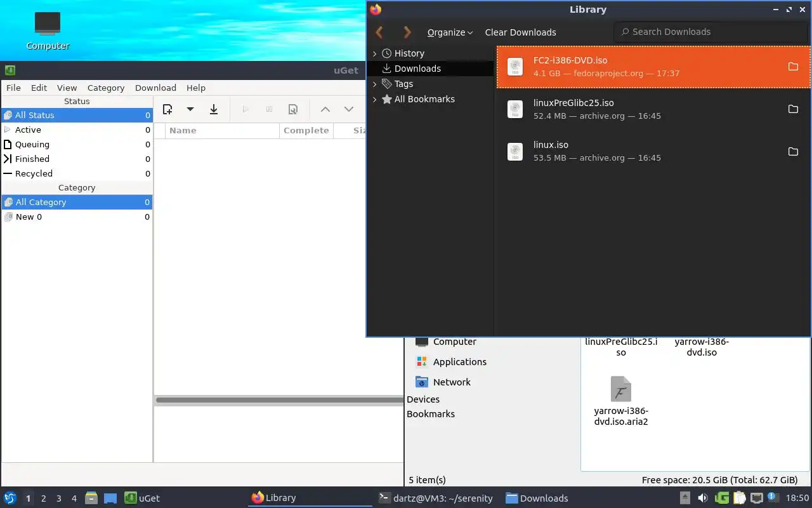Click the Library back arrow button
Image resolution: width=812 pixels, height=508 pixels.
(379, 32)
